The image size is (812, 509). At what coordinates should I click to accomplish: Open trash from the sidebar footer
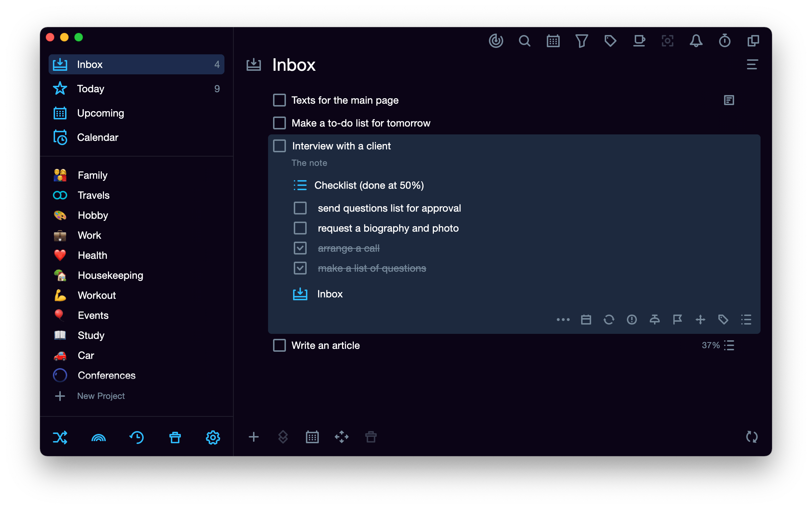click(x=175, y=438)
